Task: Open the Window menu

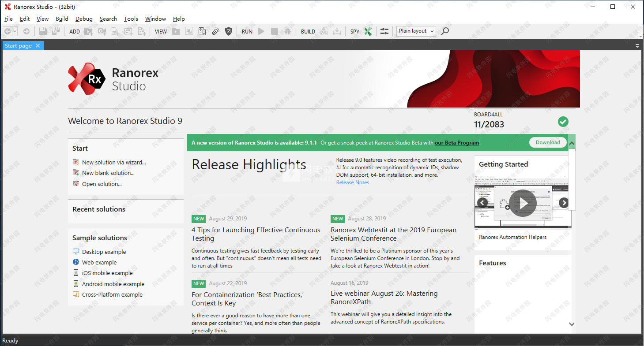Action: point(155,19)
